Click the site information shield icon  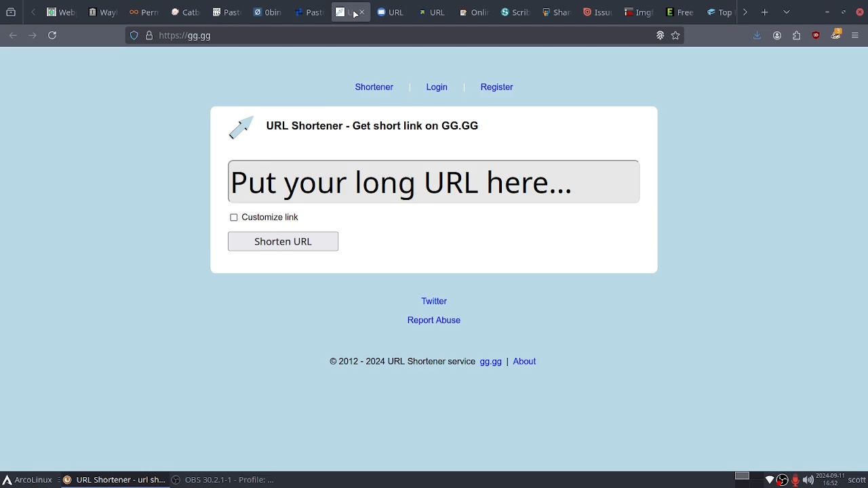134,35
